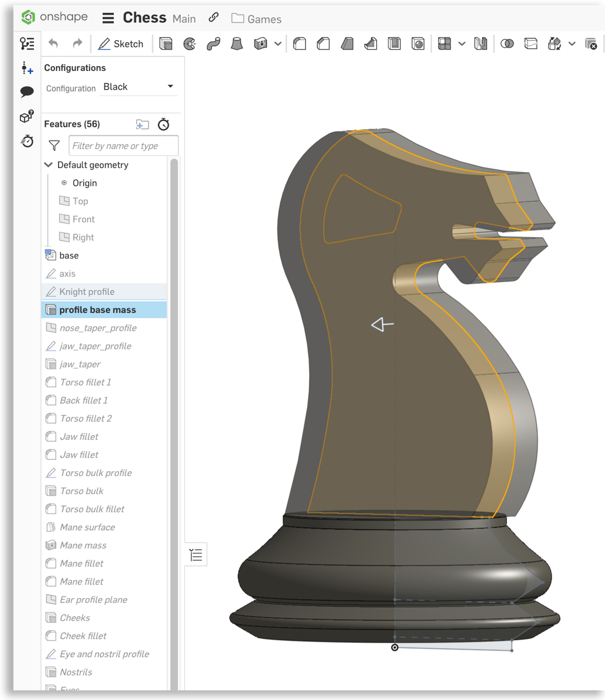Open the comments panel in the left sidebar
Viewport: 605px width, 700px height.
point(27,90)
